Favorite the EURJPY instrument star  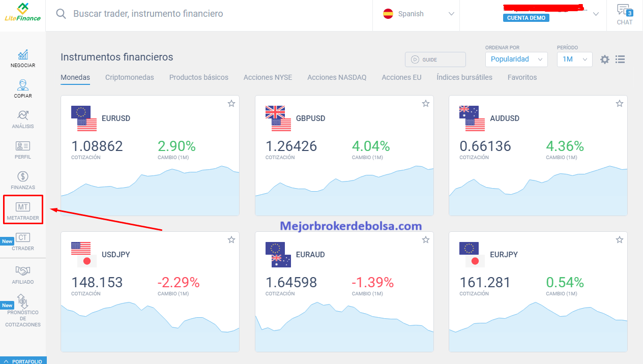[x=620, y=240]
